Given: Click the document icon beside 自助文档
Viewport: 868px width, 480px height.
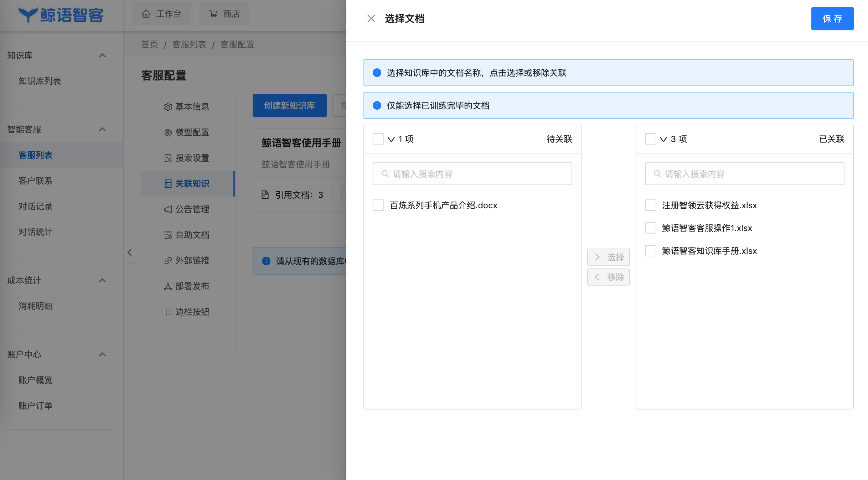Looking at the screenshot, I should point(168,235).
